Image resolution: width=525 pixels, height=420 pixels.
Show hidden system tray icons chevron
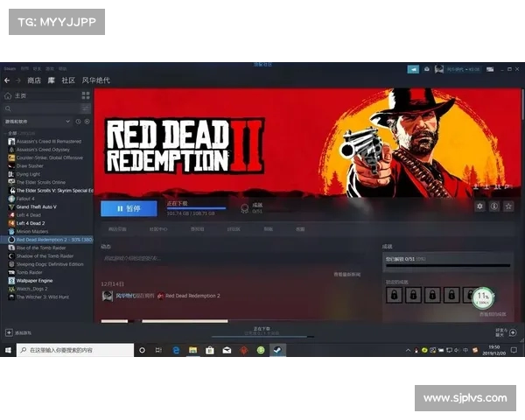[408, 350]
